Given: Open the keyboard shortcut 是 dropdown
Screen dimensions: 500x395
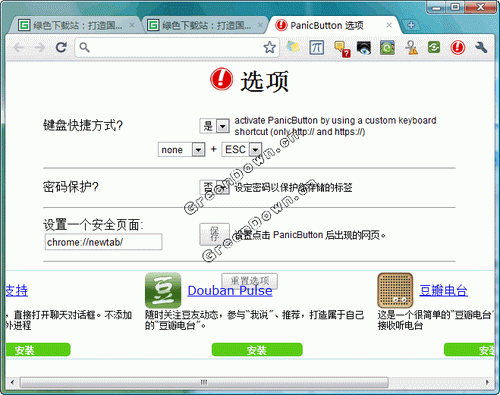Looking at the screenshot, I should [214, 126].
